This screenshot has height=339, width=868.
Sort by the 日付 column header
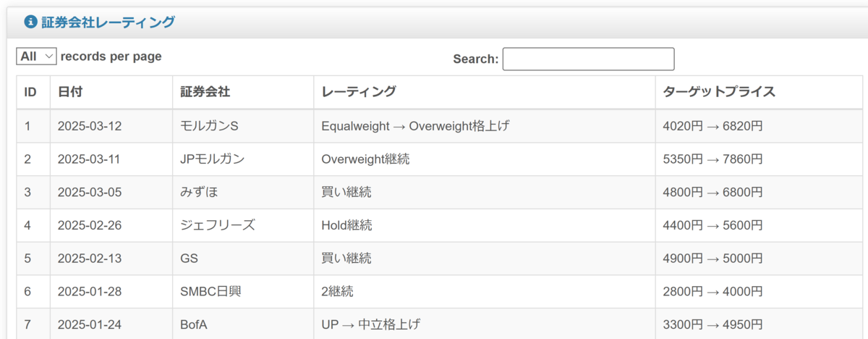tap(111, 92)
